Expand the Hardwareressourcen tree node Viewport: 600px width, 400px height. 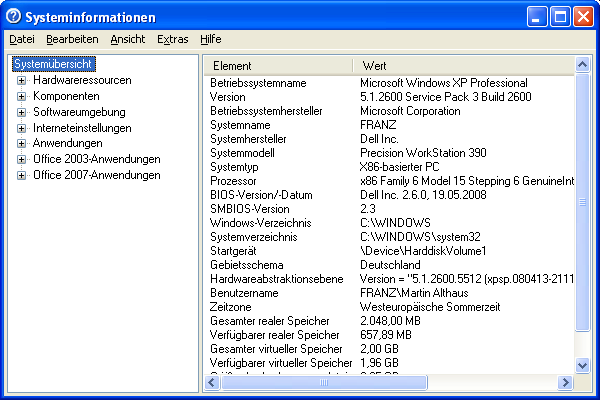(21, 80)
